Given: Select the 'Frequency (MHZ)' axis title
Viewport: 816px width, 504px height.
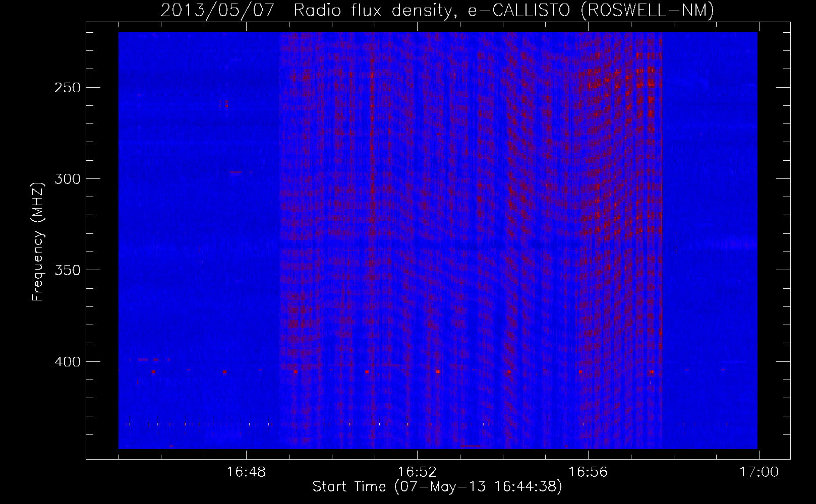Looking at the screenshot, I should pos(38,241).
